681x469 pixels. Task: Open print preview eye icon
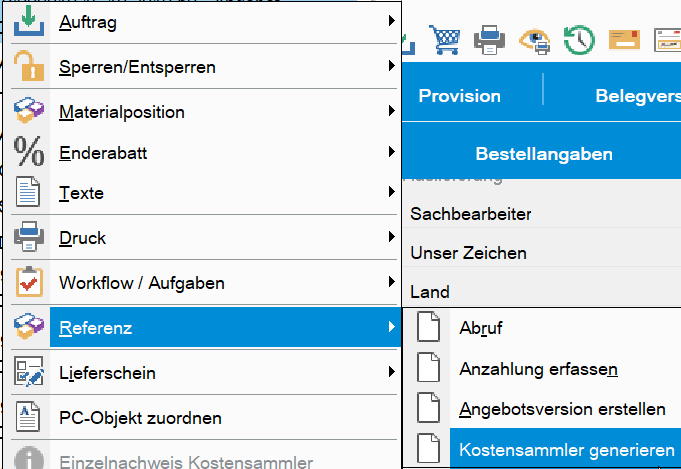click(535, 40)
